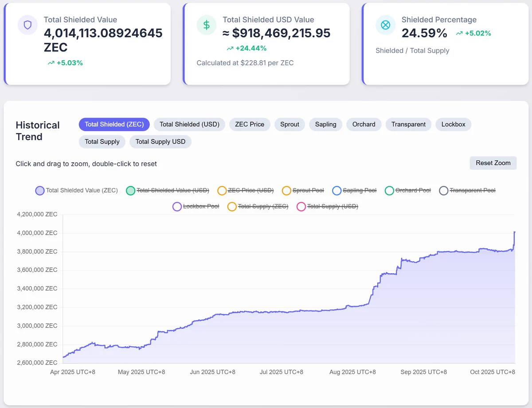Select the Sapling pool tab
Viewport: 532px width, 408px height.
point(326,124)
